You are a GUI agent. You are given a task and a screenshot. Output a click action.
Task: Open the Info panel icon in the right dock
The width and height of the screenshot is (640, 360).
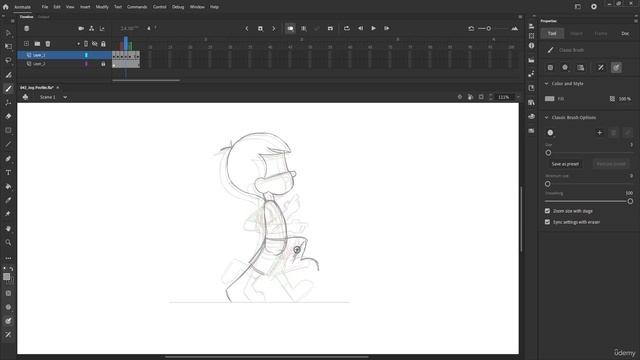(x=531, y=46)
